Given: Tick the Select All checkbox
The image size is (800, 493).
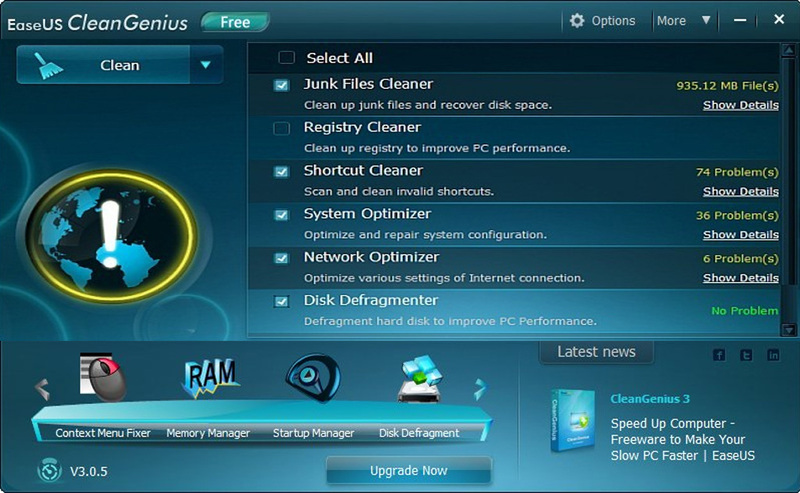Looking at the screenshot, I should tap(286, 58).
